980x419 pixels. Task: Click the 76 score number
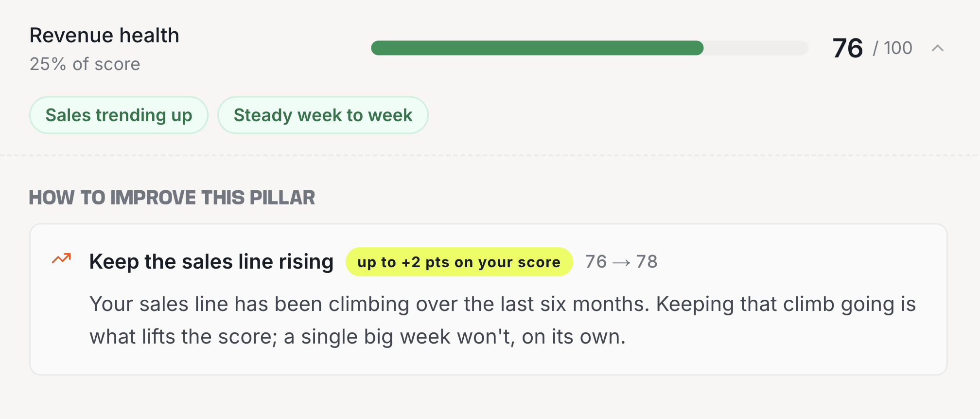(848, 48)
